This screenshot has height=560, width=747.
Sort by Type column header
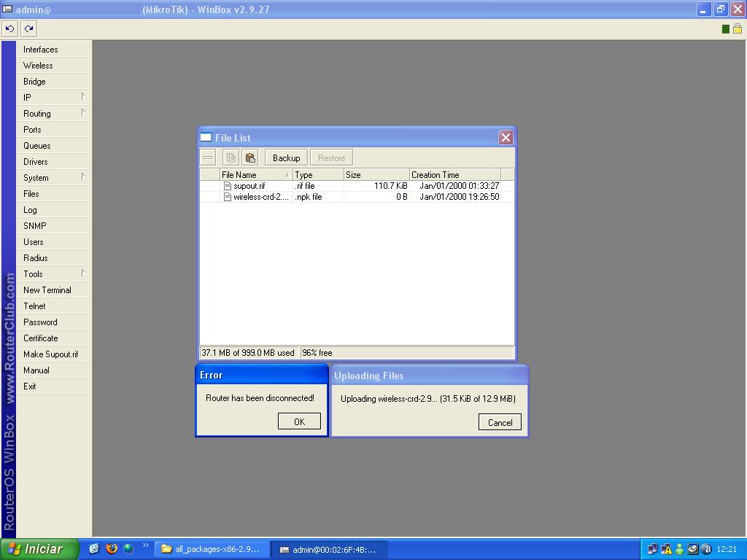(x=318, y=174)
